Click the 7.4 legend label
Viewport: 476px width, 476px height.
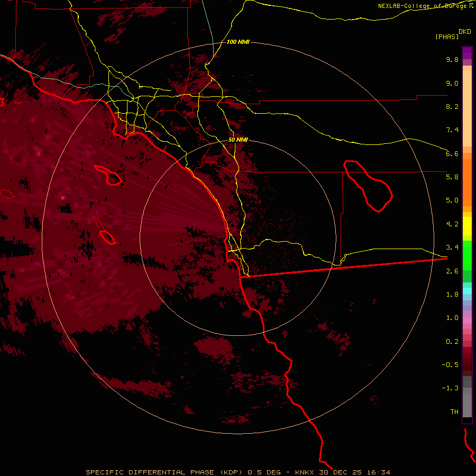(x=452, y=130)
